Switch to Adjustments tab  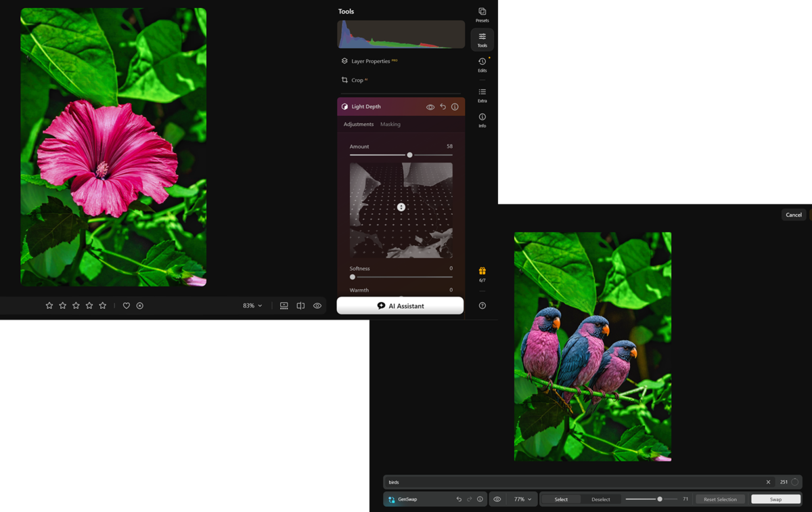pos(359,124)
